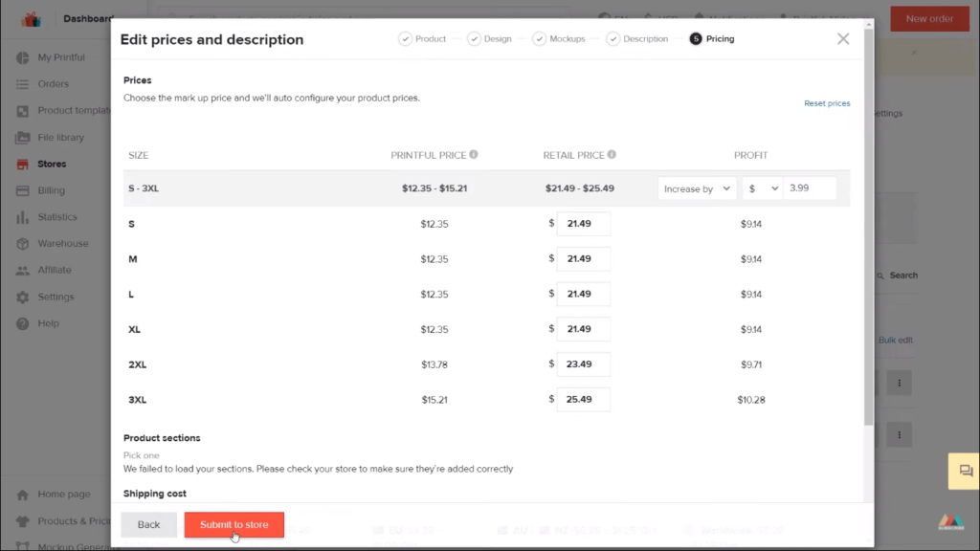Edit size 3XL retail price field
The image size is (980, 551).
click(x=583, y=399)
